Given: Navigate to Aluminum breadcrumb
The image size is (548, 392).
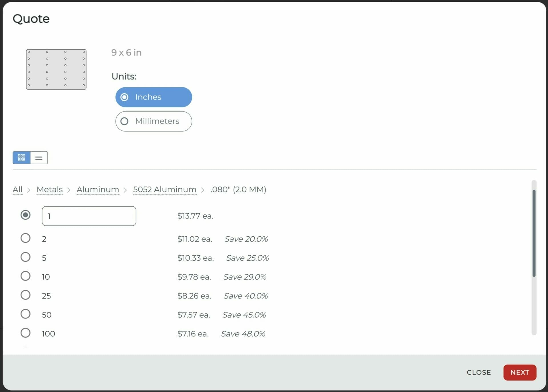Looking at the screenshot, I should (98, 189).
